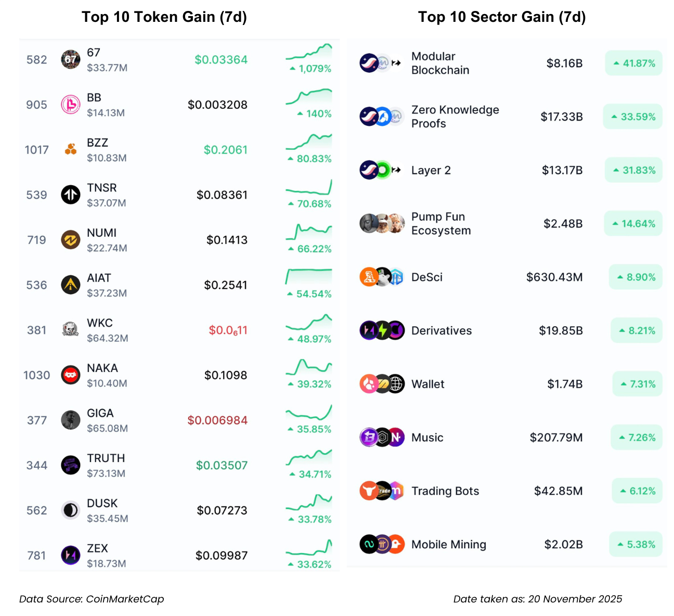The width and height of the screenshot is (674, 616).
Task: Click the 41.87% gain badge
Action: [633, 63]
